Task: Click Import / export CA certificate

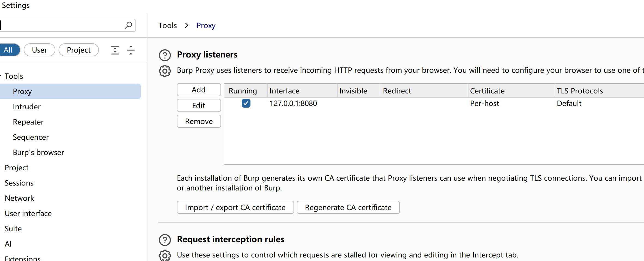Action: tap(235, 207)
